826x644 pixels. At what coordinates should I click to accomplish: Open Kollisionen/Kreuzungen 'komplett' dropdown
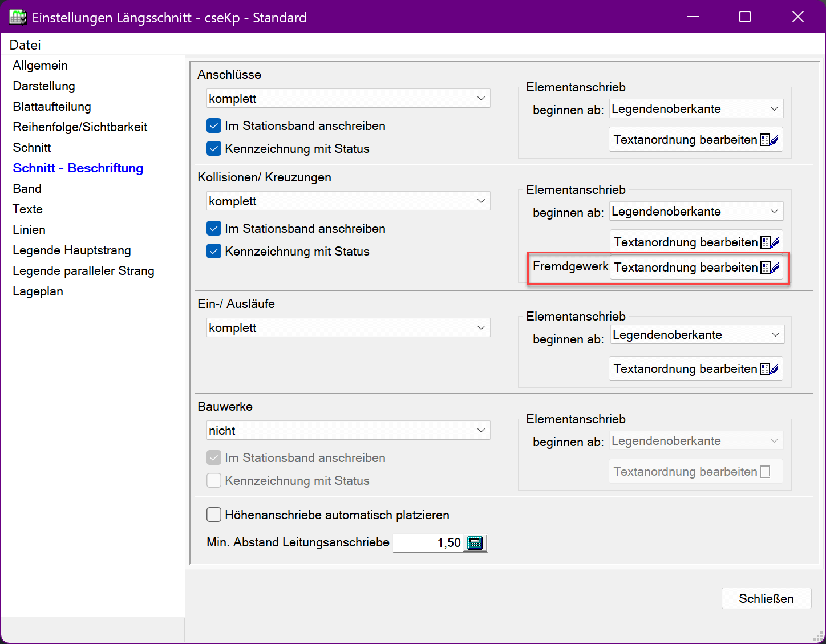(x=348, y=201)
